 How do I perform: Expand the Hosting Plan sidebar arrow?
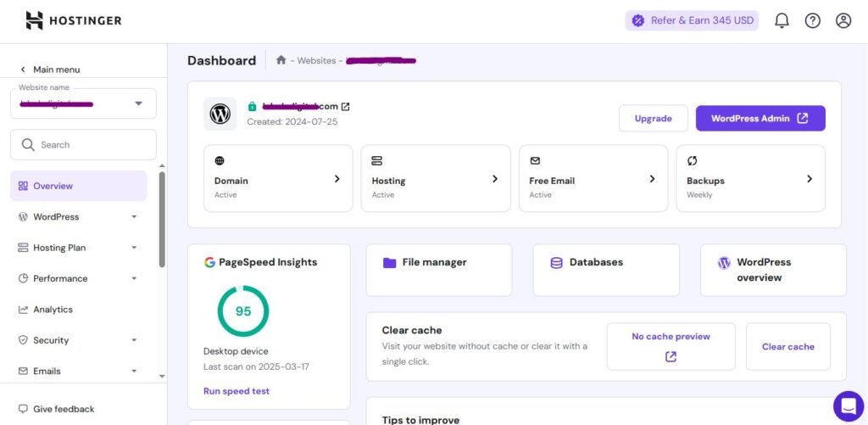coord(134,248)
